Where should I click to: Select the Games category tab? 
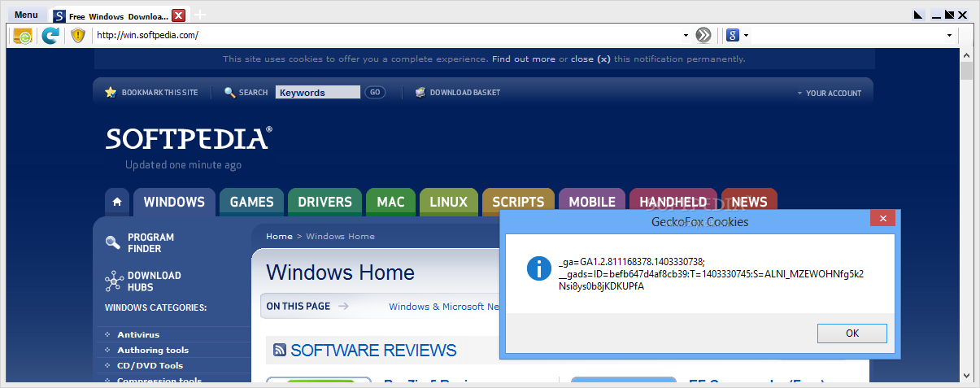click(x=251, y=202)
